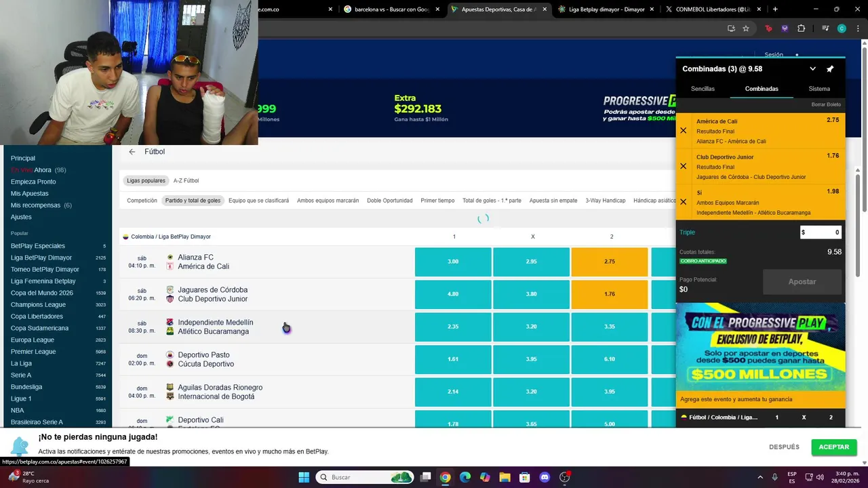The height and width of the screenshot is (488, 868).
Task: Click Borrar Boleto link
Action: click(x=826, y=104)
